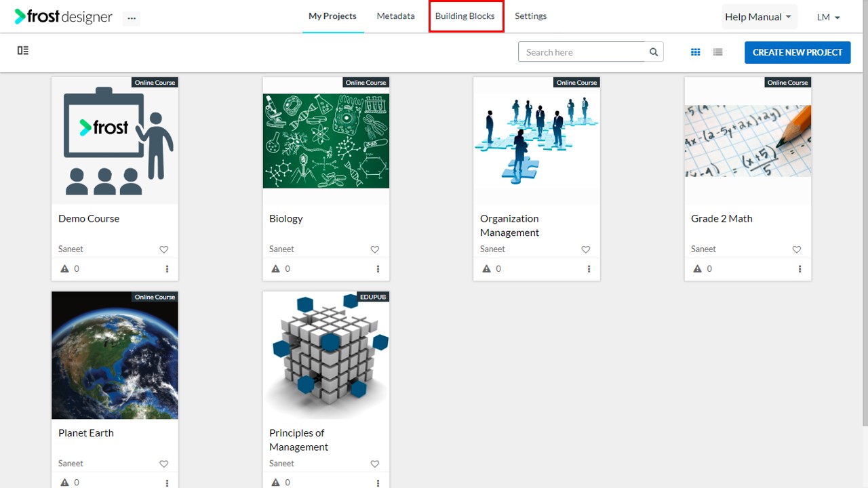Open Demo Course options menu
868x488 pixels.
pyautogui.click(x=167, y=269)
